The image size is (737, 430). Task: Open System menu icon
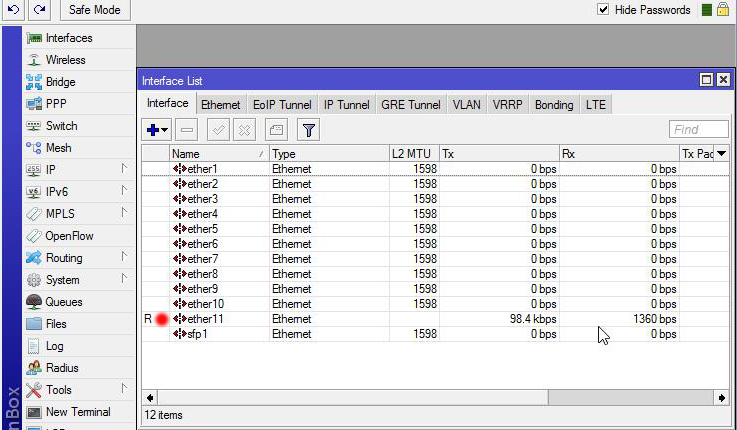33,280
